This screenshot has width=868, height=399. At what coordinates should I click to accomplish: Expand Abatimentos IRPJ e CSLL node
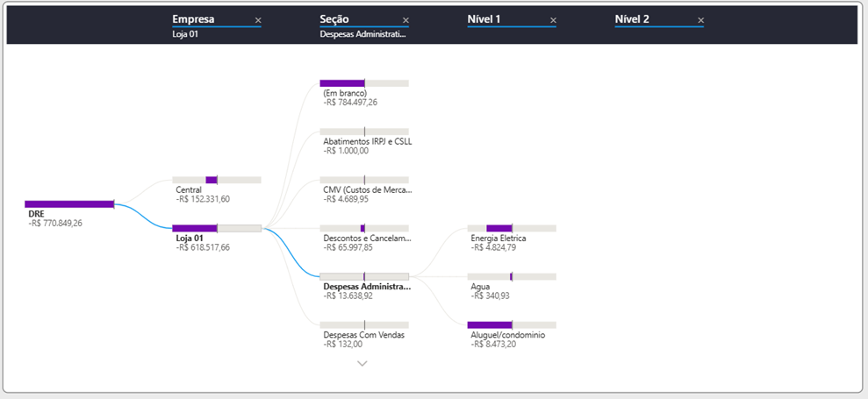[364, 132]
